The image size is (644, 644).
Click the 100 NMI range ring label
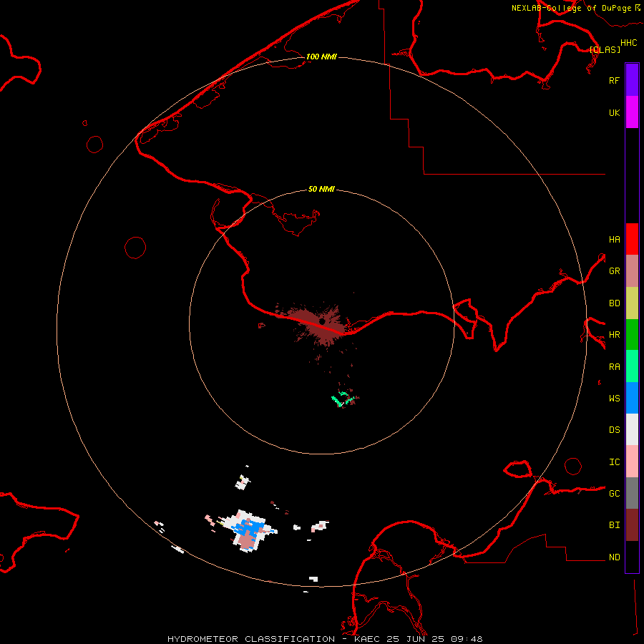(x=321, y=57)
